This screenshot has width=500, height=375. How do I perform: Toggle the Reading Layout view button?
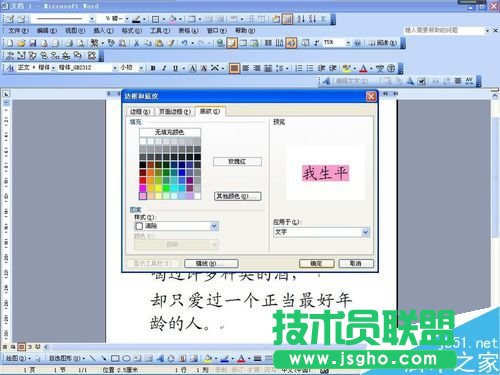[x=383, y=43]
